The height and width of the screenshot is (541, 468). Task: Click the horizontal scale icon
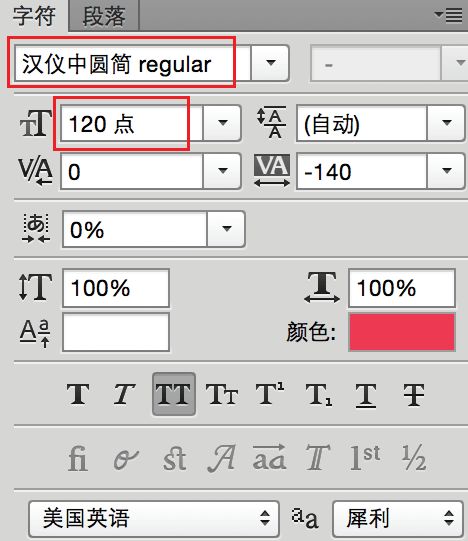322,287
